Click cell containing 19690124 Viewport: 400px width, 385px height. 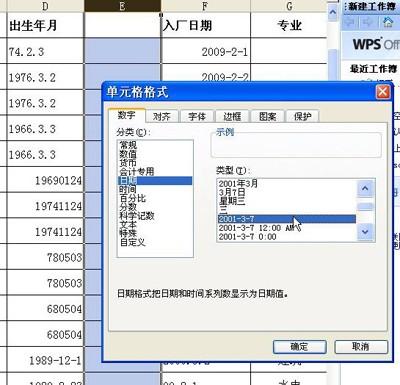click(x=45, y=180)
